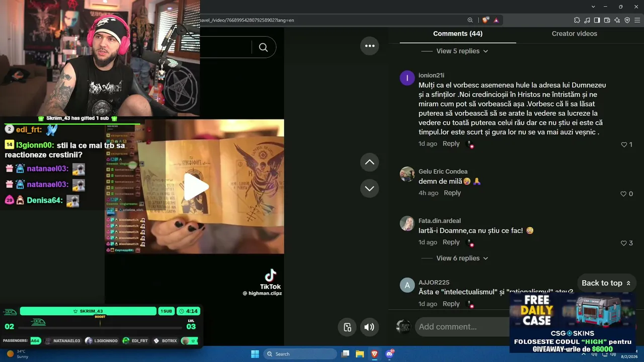
Task: Click the creator-liked badge on Fata.din.ardeal's comment
Action: point(470,243)
